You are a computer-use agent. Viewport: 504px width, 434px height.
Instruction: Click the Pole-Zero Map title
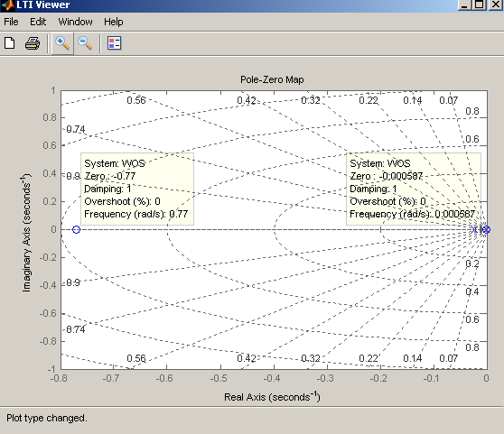click(x=272, y=79)
